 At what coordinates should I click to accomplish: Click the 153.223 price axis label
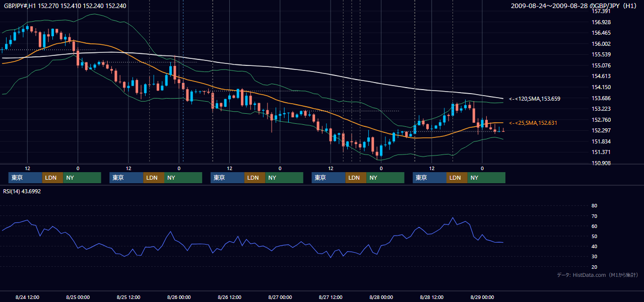[601, 109]
